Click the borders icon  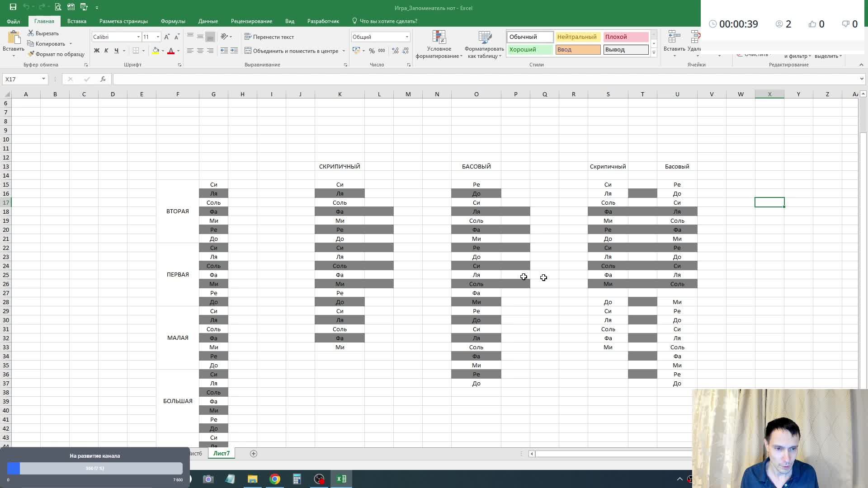pos(136,51)
